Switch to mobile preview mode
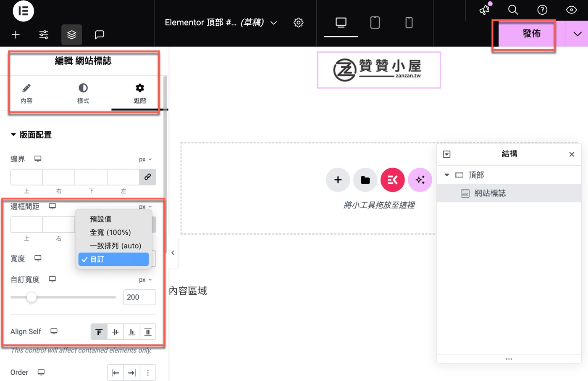The width and height of the screenshot is (588, 381). point(409,23)
